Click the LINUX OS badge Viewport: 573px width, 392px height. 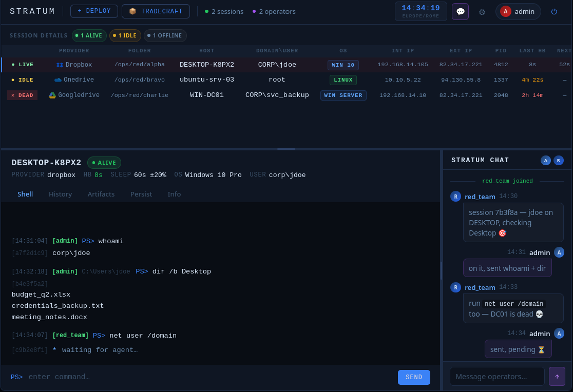click(343, 80)
